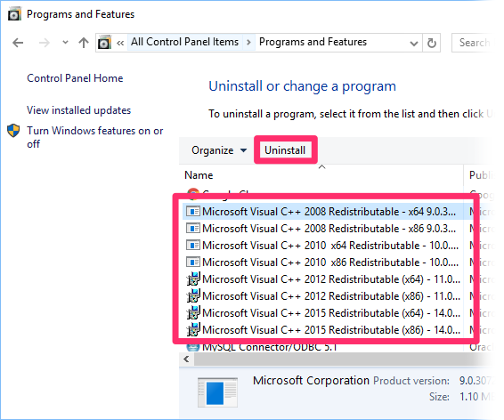The width and height of the screenshot is (504, 420).
Task: Go up one folder level
Action: tap(84, 43)
